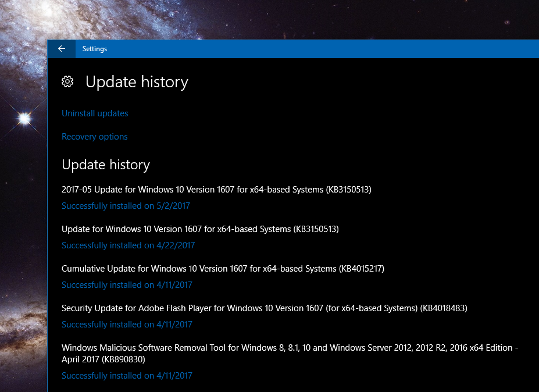Click the Settings label in the title bar
Image resolution: width=539 pixels, height=392 pixels.
click(95, 49)
